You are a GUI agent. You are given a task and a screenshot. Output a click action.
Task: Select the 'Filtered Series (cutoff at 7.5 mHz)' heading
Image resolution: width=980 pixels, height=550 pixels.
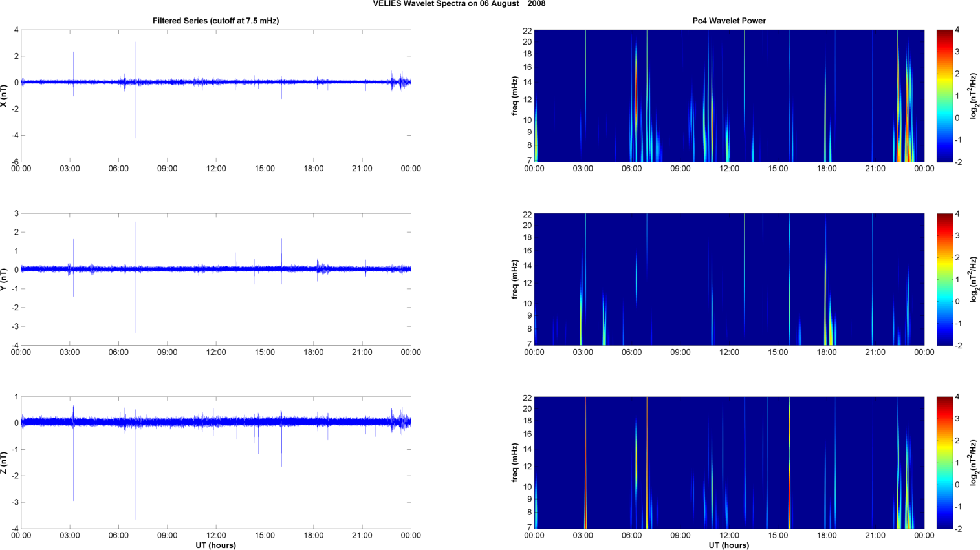(215, 21)
